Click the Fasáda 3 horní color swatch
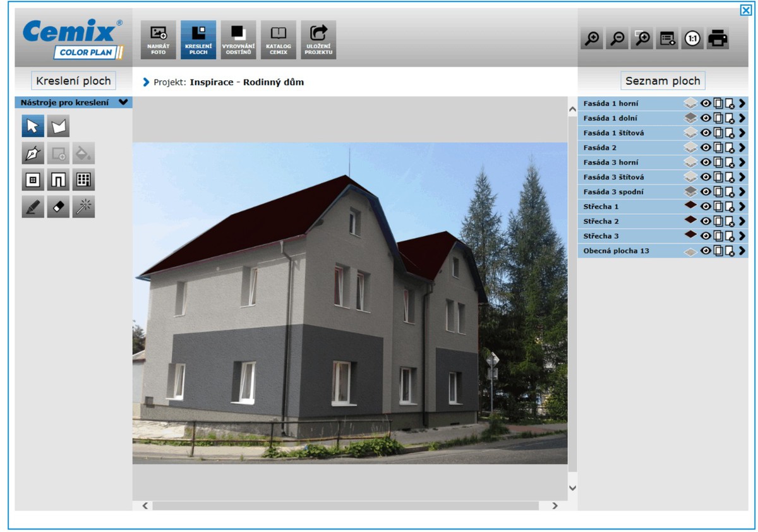Viewport: 758px width, 532px height. point(690,162)
